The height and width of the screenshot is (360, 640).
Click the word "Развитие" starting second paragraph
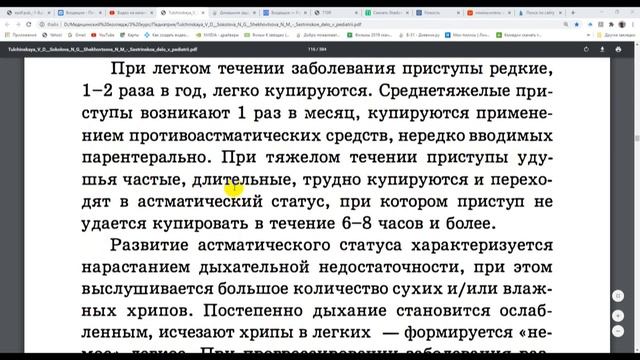tap(149, 245)
